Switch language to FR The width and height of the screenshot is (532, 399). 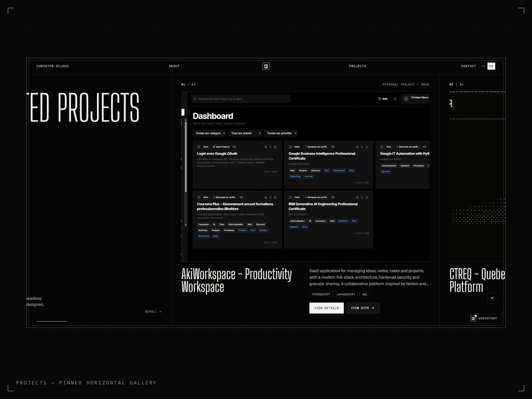[x=483, y=66]
